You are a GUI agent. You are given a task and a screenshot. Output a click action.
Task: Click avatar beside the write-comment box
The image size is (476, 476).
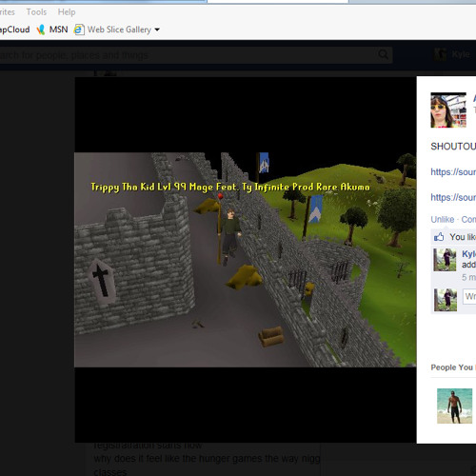click(x=446, y=300)
